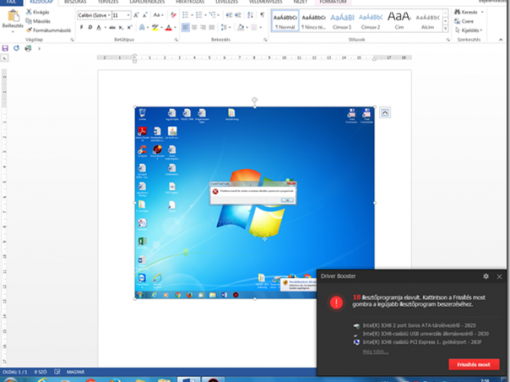510x382 pixels.
Task: Open the font name dropdown
Action: pyautogui.click(x=109, y=15)
